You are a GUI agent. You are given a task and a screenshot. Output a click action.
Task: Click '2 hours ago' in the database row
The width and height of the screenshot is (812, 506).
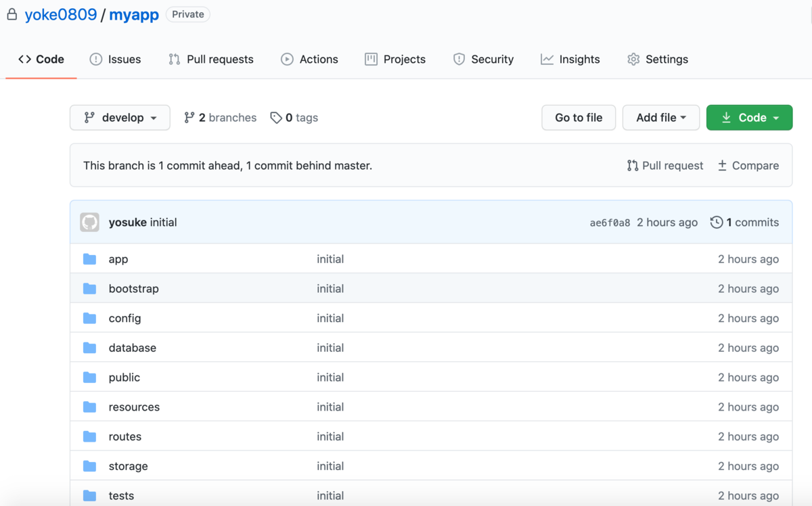point(748,348)
